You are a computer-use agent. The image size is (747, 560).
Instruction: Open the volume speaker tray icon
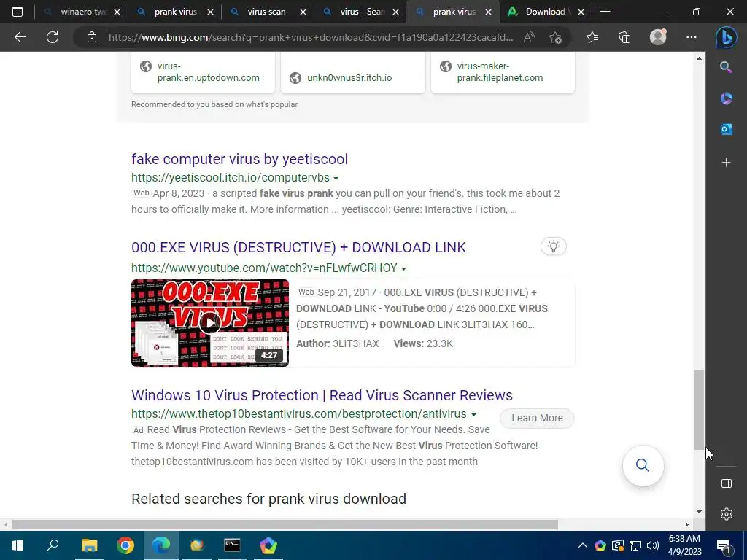pos(653,545)
